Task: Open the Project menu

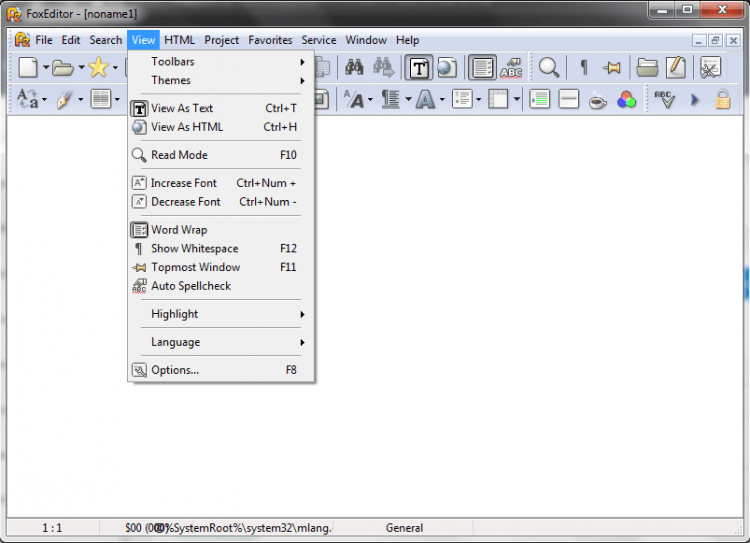Action: [221, 40]
